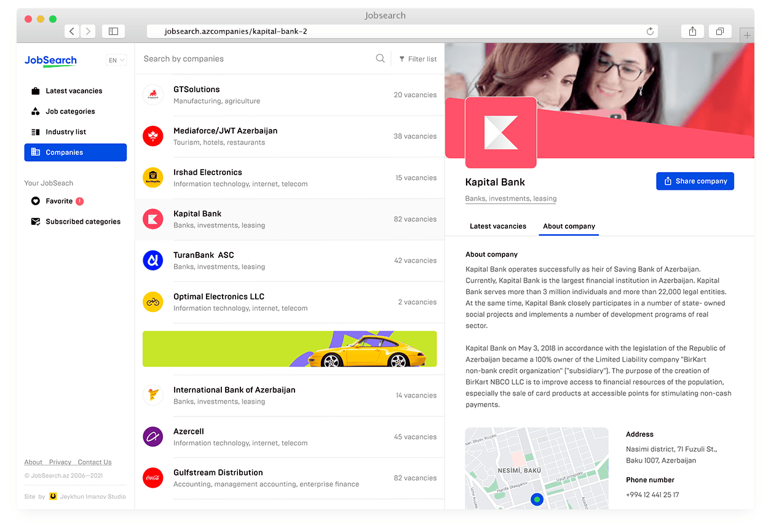Image resolution: width=771 pixels, height=532 pixels.
Task: Switch to Latest vacancies tab
Action: click(x=498, y=226)
